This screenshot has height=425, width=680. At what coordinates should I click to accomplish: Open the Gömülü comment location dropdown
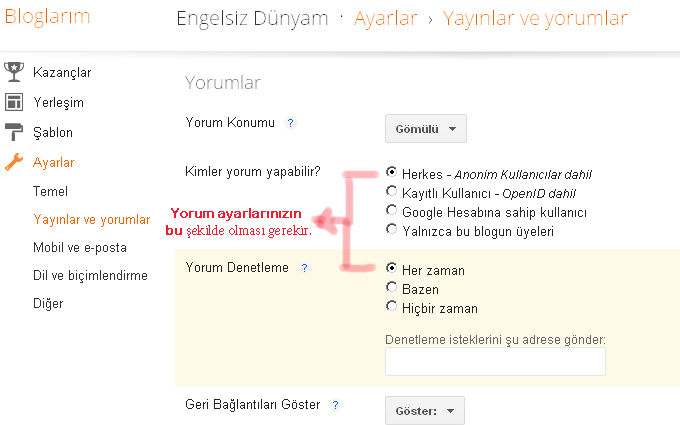pos(425,129)
